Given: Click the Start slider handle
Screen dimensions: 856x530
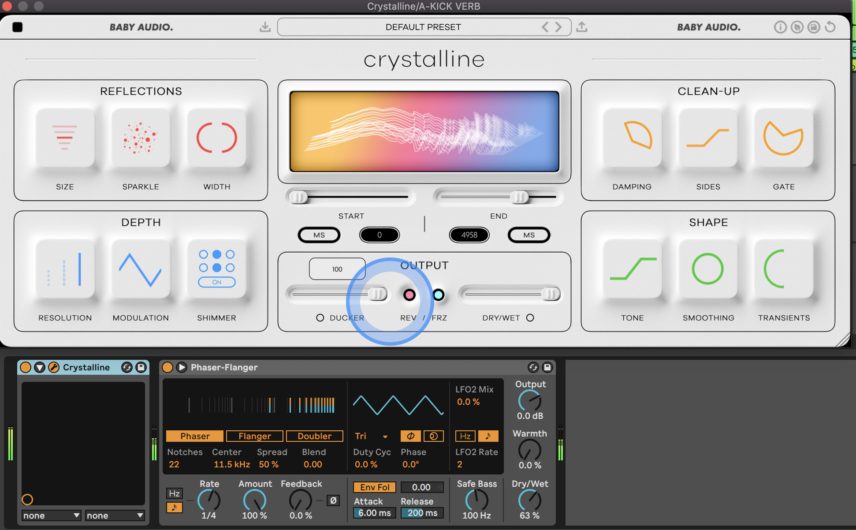Looking at the screenshot, I should (x=299, y=197).
